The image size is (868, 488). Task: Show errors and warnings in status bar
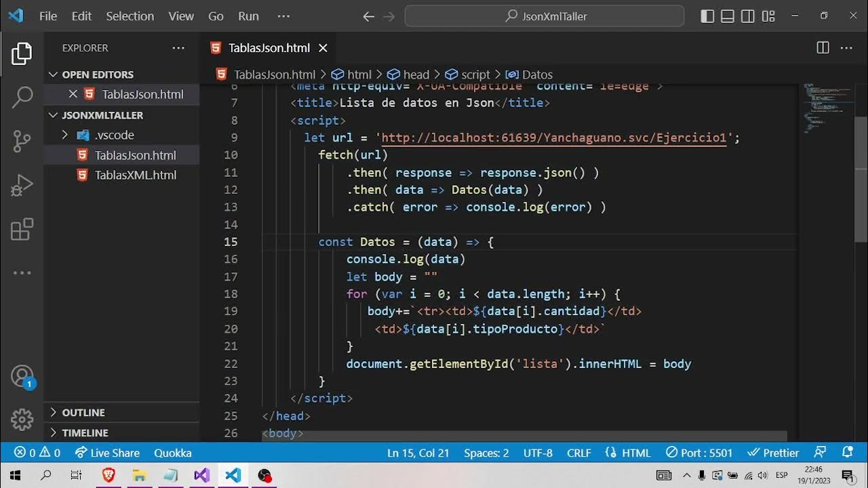tap(37, 453)
